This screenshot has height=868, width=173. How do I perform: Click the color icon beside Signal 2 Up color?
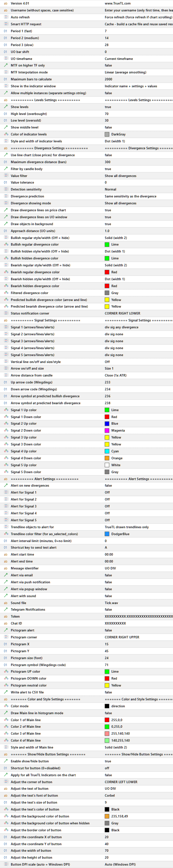coord(6,424)
